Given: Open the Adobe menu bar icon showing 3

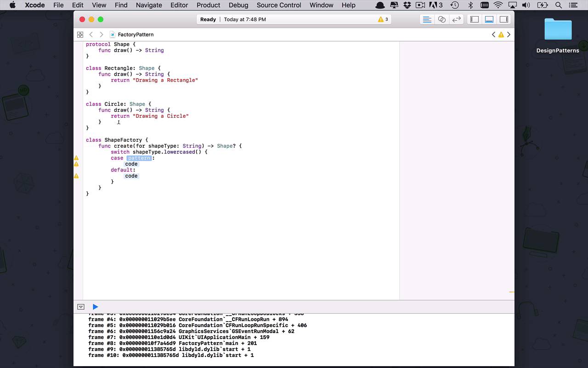Looking at the screenshot, I should click(436, 5).
